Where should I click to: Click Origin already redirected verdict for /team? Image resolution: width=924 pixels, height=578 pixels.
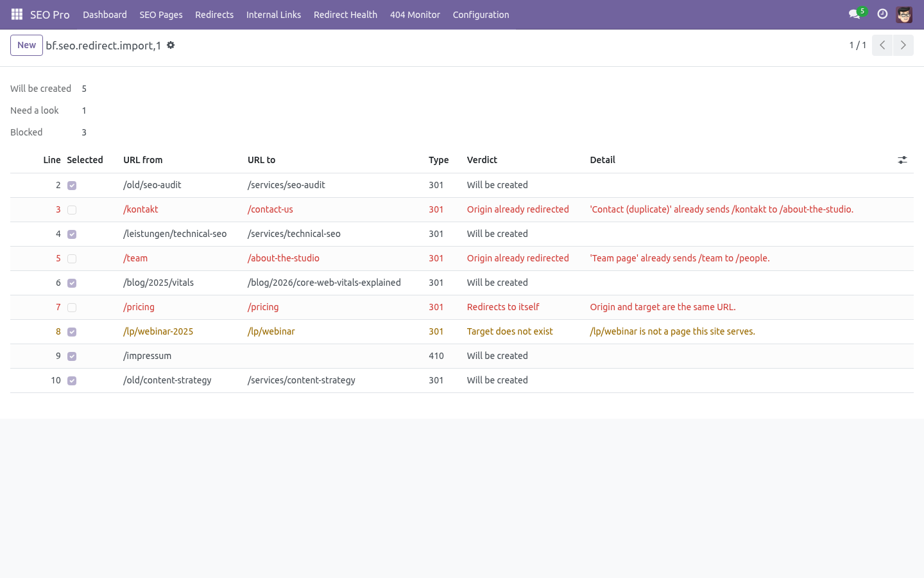518,258
